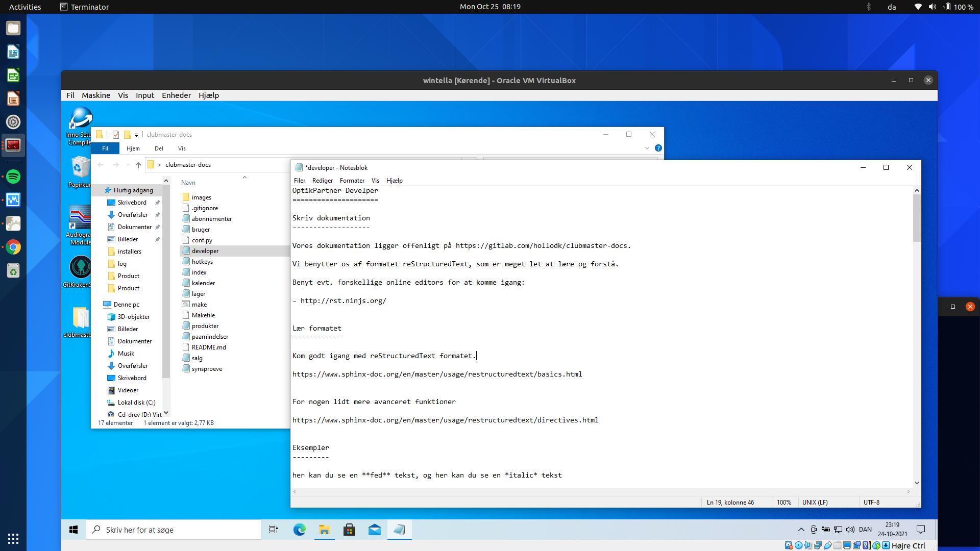Viewport: 980px width, 551px height.
Task: Toggle volume icon in Windows tray
Action: pyautogui.click(x=850, y=530)
